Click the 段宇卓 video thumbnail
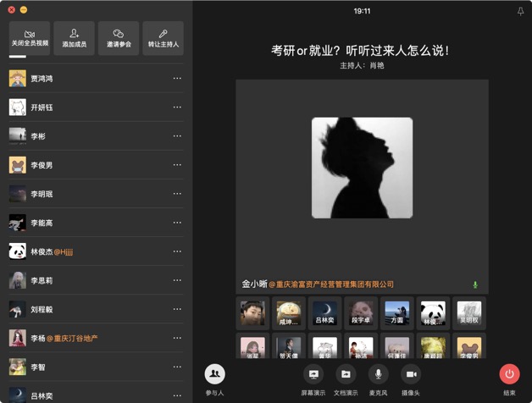 click(x=361, y=312)
